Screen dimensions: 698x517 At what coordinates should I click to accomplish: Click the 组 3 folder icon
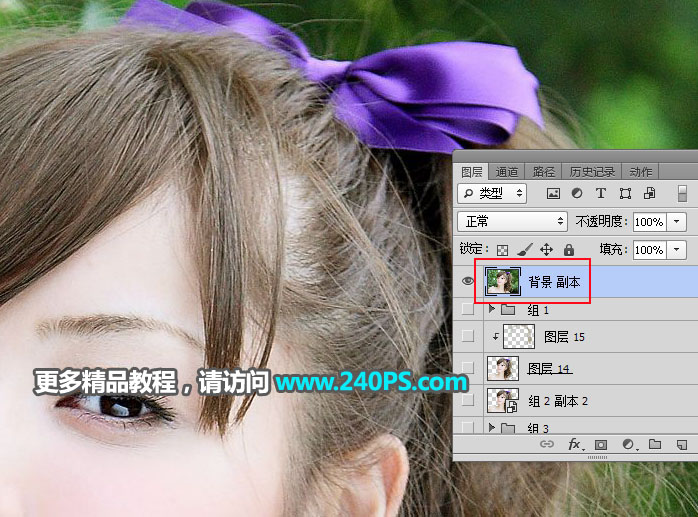point(508,428)
